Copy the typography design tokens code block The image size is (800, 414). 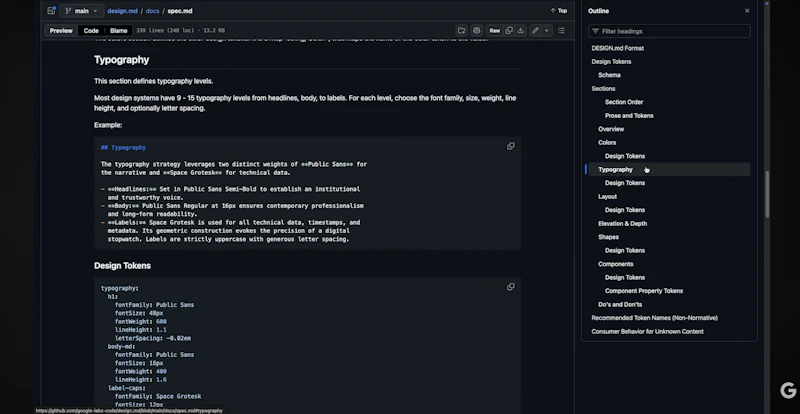coord(510,287)
